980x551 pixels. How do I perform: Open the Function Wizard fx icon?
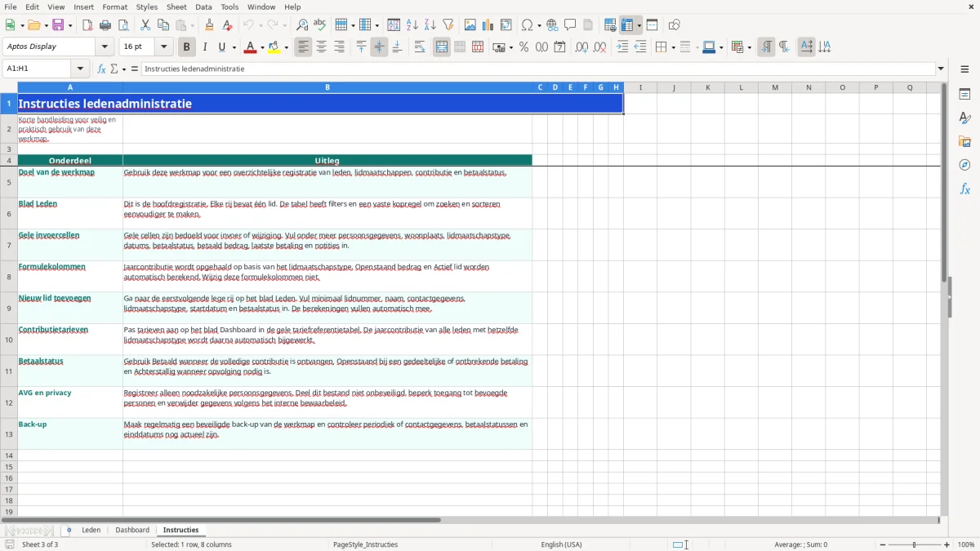coord(102,69)
